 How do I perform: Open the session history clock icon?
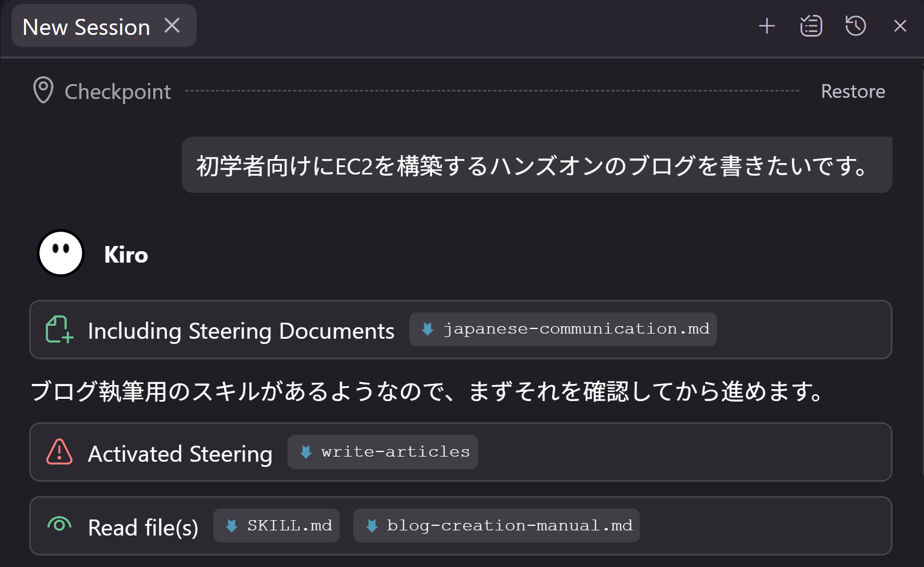(855, 26)
